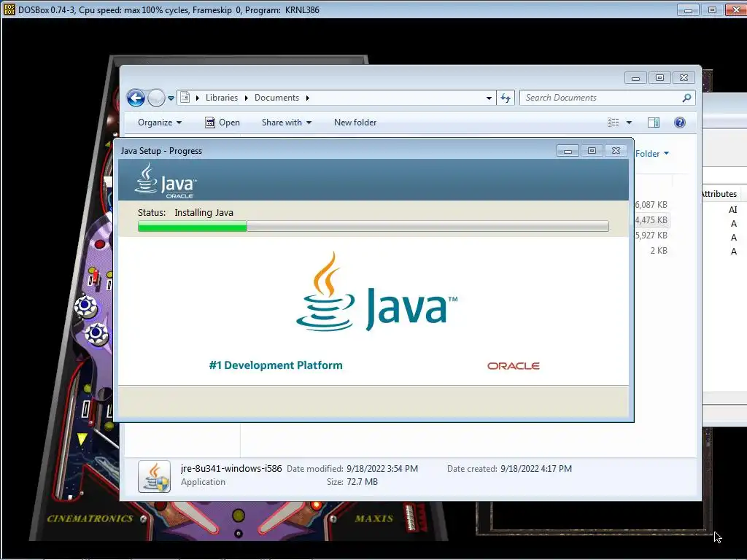Image resolution: width=747 pixels, height=560 pixels.
Task: Click the #1 Development Platform text
Action: [x=275, y=365]
